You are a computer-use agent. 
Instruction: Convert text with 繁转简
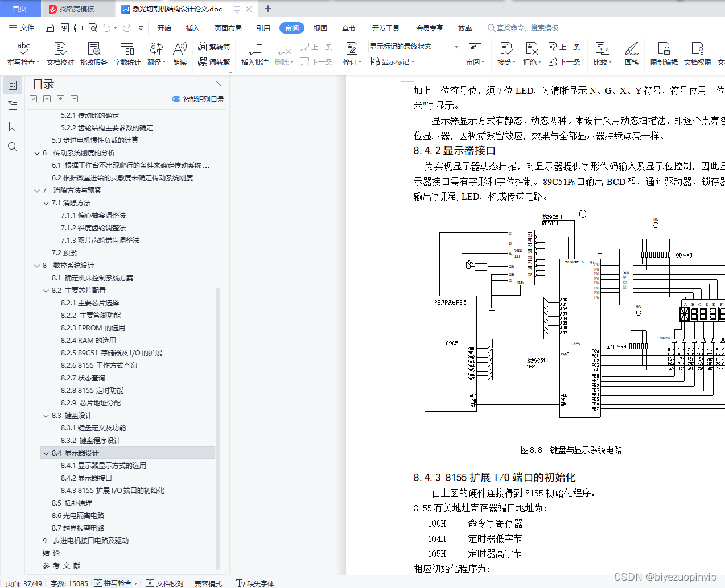point(214,47)
